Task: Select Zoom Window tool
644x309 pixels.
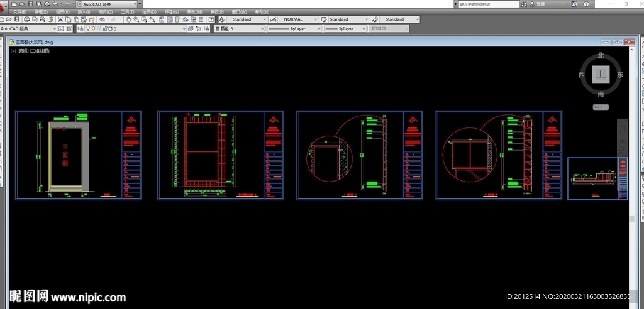Action: pos(144,19)
